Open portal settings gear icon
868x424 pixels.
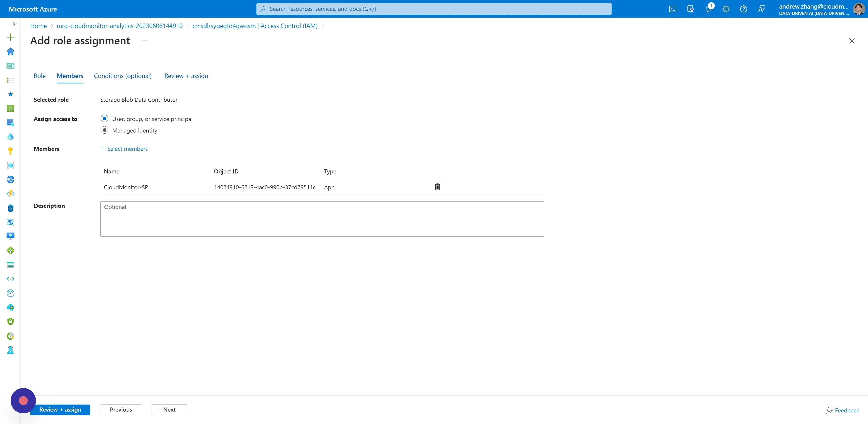(x=726, y=9)
